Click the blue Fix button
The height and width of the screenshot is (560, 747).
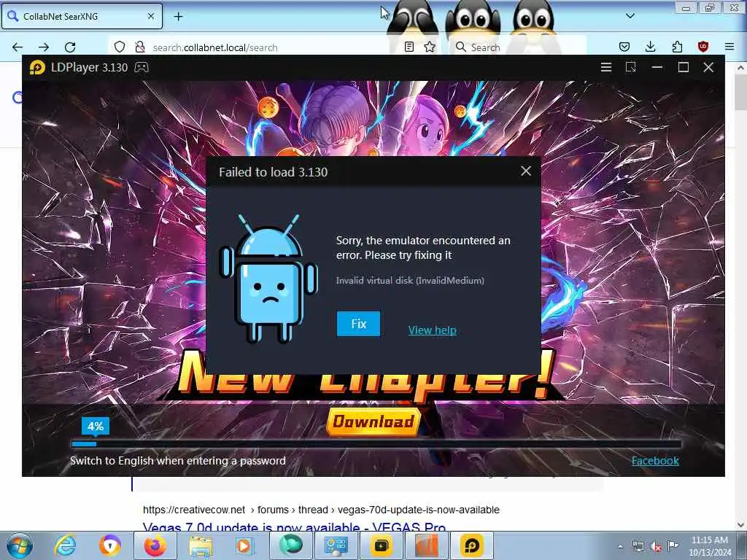coord(358,324)
